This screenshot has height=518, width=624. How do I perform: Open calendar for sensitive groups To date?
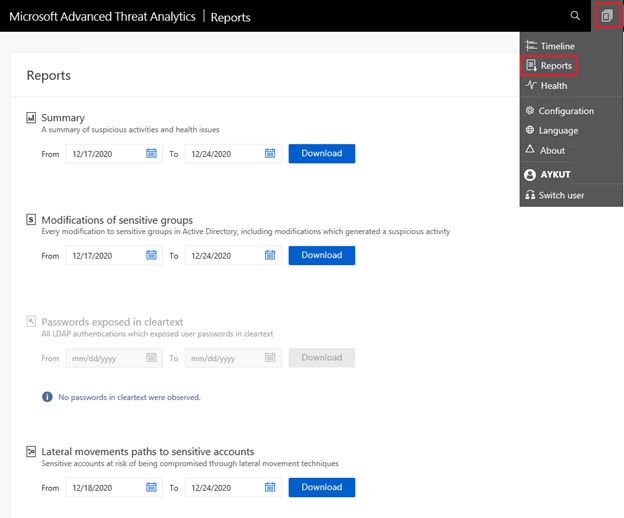(271, 255)
